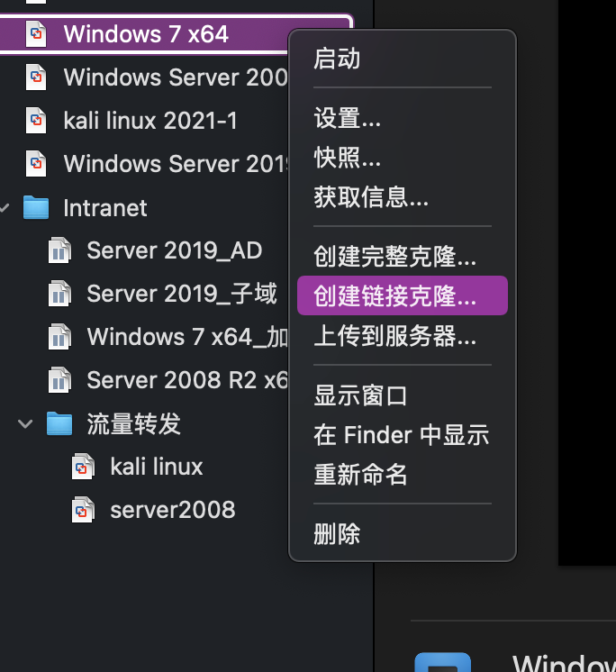Select the Windows Server 201 row
Image resolution: width=616 pixels, height=672 pixels.
176,164
